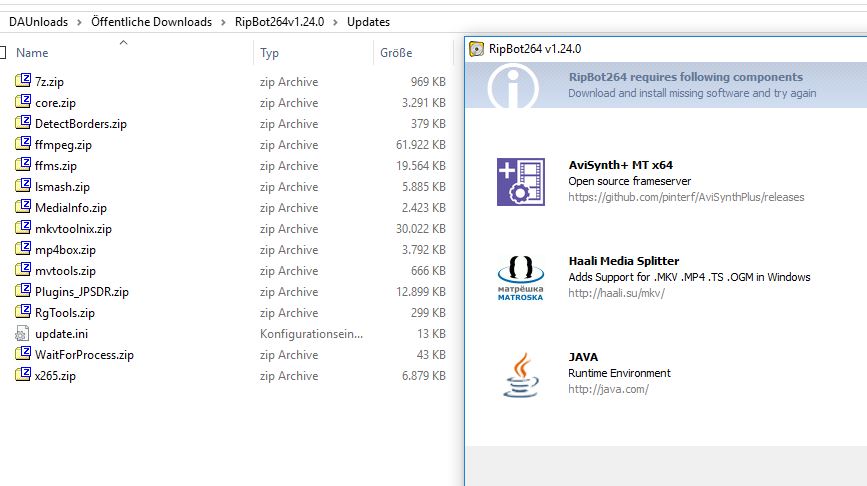
Task: Select the file name mvtools.zip
Action: (65, 271)
